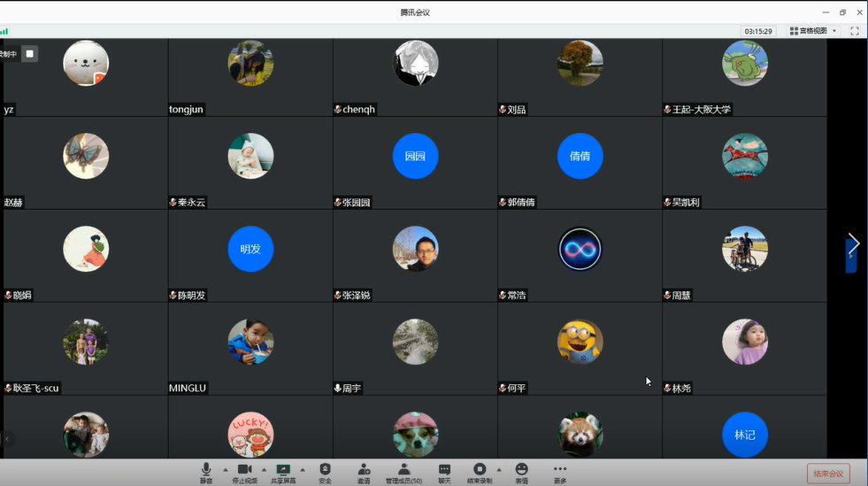
Task: Click the end recording (结束录制) icon
Action: tap(480, 472)
